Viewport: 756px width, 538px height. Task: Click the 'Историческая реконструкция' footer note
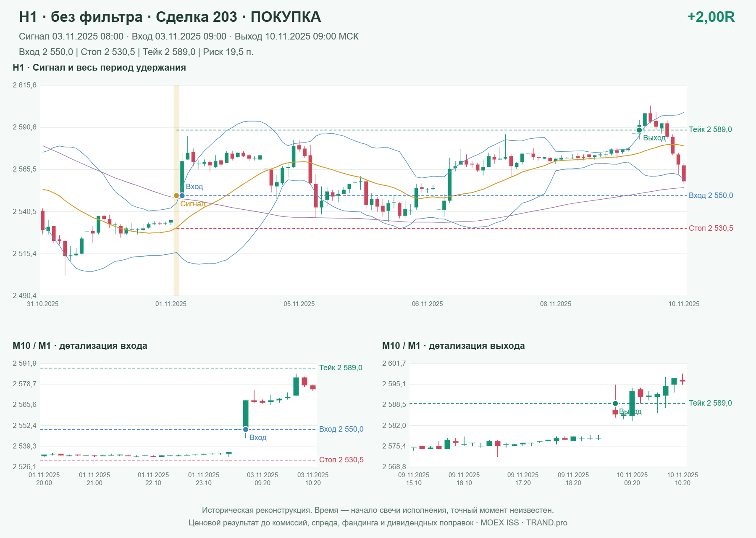point(378,510)
